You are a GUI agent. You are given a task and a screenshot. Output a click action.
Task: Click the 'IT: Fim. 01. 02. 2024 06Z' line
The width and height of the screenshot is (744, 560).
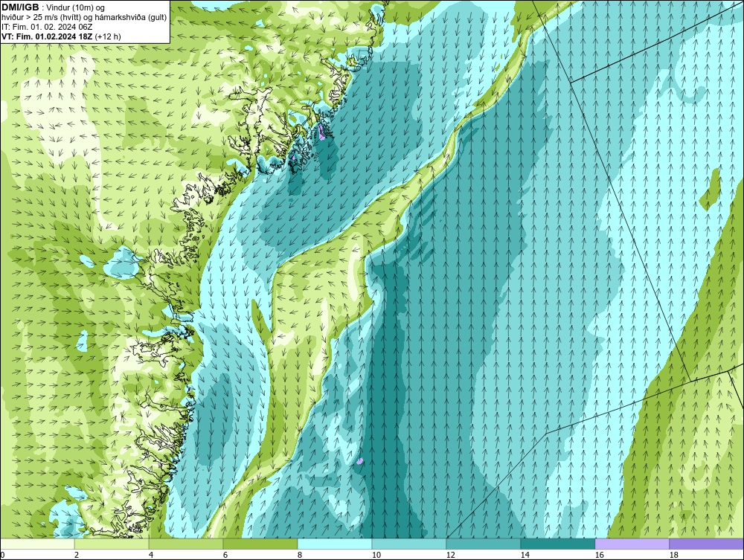[x=47, y=27]
